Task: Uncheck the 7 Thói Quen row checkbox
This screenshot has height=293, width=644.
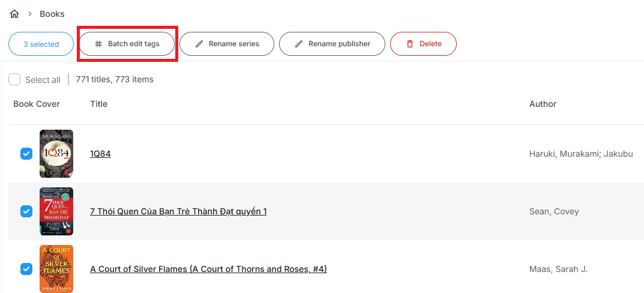Action: (26, 211)
